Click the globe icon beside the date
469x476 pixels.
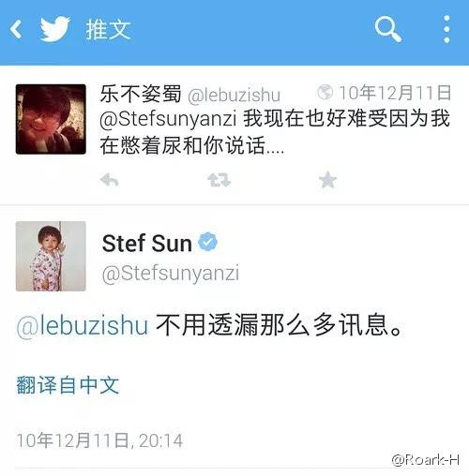coord(325,92)
